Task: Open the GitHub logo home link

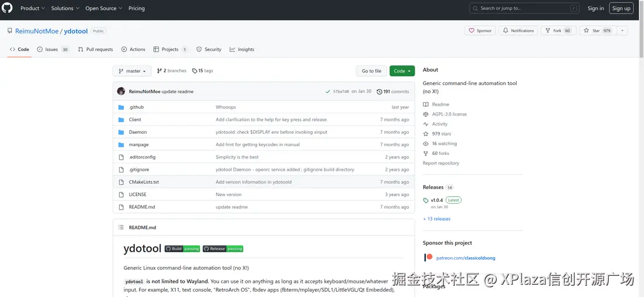Action: [8, 8]
